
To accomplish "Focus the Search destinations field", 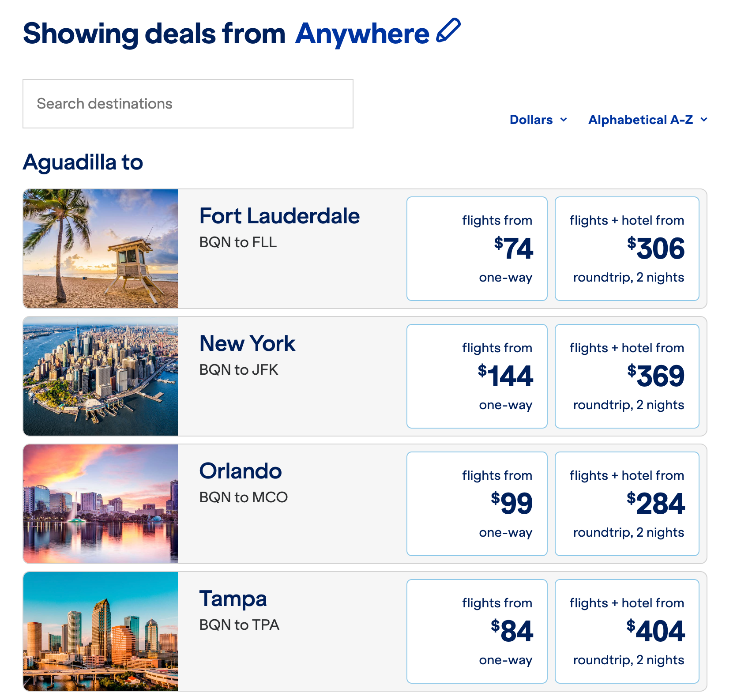I will [188, 104].
